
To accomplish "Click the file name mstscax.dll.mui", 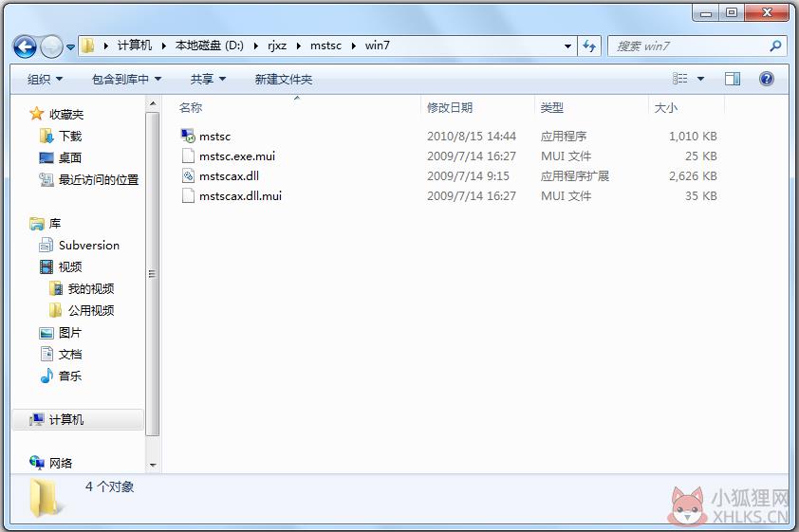I will click(x=240, y=196).
